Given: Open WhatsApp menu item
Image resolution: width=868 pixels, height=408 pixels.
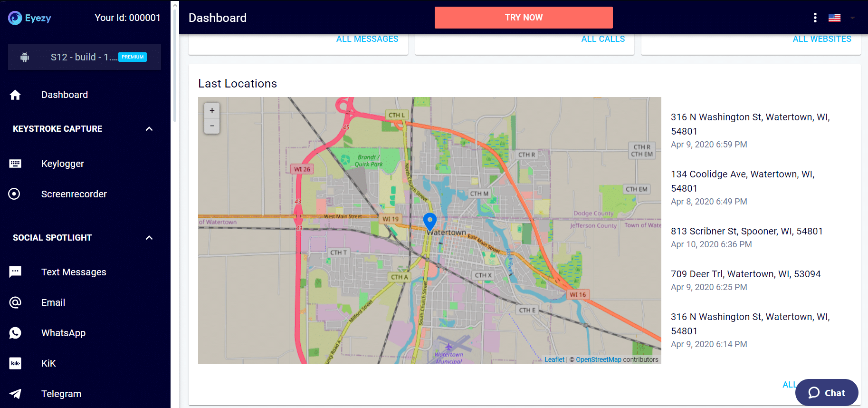Looking at the screenshot, I should (63, 333).
